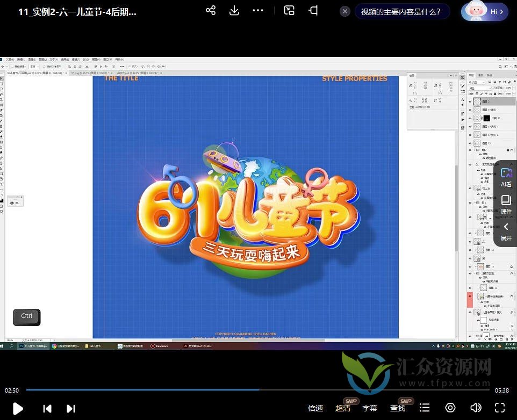Viewport: 517px width, 420px height.
Task: Click the cast-to-screen icon in the top bar
Action: coord(313,11)
